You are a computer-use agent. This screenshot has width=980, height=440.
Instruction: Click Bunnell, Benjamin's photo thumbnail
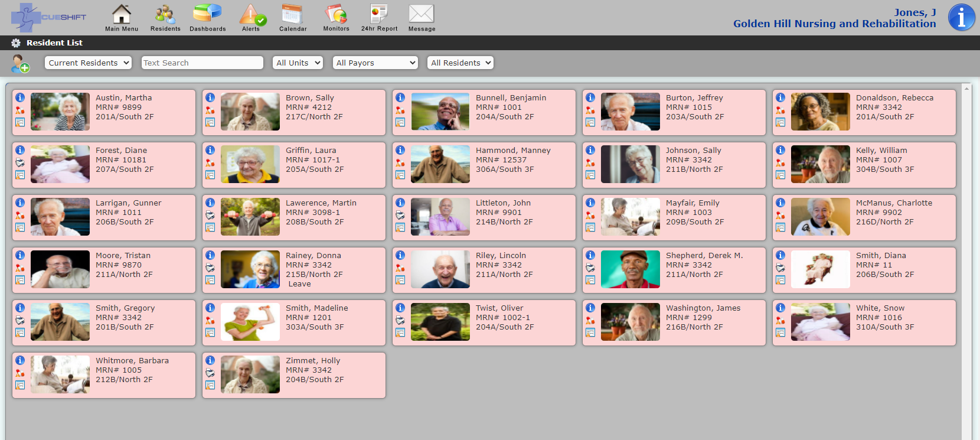click(x=440, y=112)
